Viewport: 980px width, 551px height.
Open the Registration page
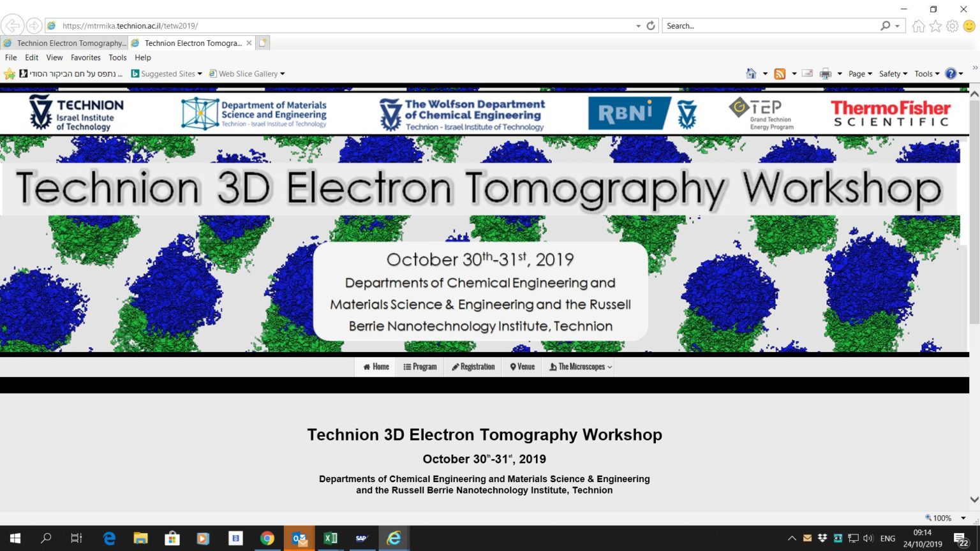tap(473, 367)
